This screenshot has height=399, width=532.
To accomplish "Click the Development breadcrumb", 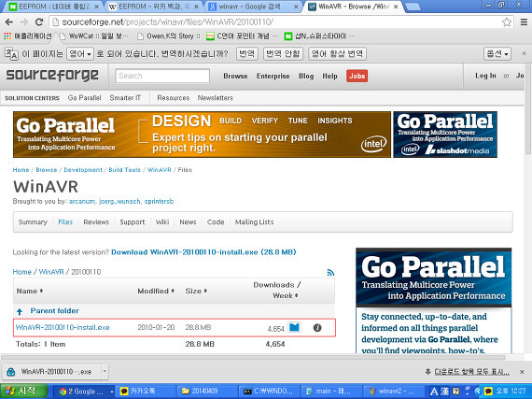I will 83,170.
